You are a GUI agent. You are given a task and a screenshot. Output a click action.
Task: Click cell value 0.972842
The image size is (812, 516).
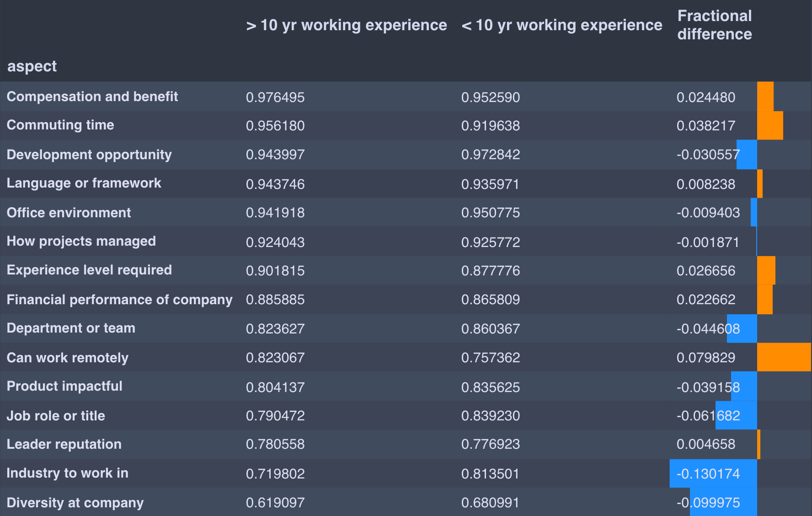pyautogui.click(x=491, y=155)
